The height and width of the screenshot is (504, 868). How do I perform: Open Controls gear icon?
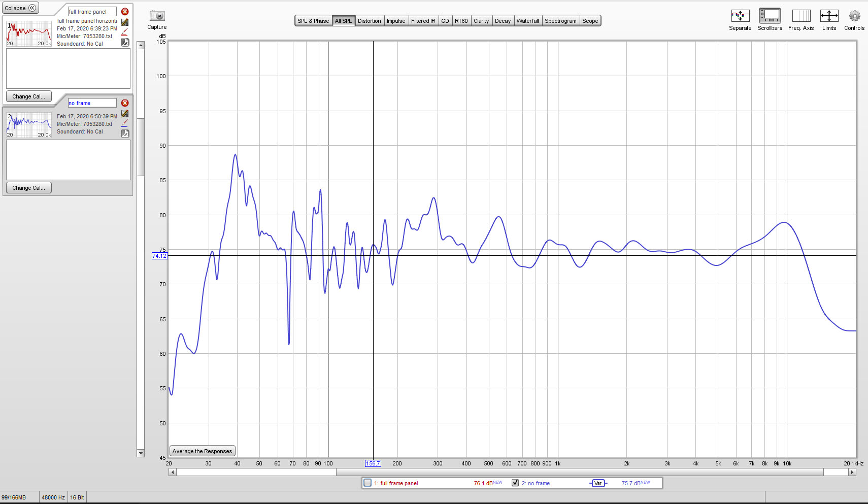[x=854, y=16]
